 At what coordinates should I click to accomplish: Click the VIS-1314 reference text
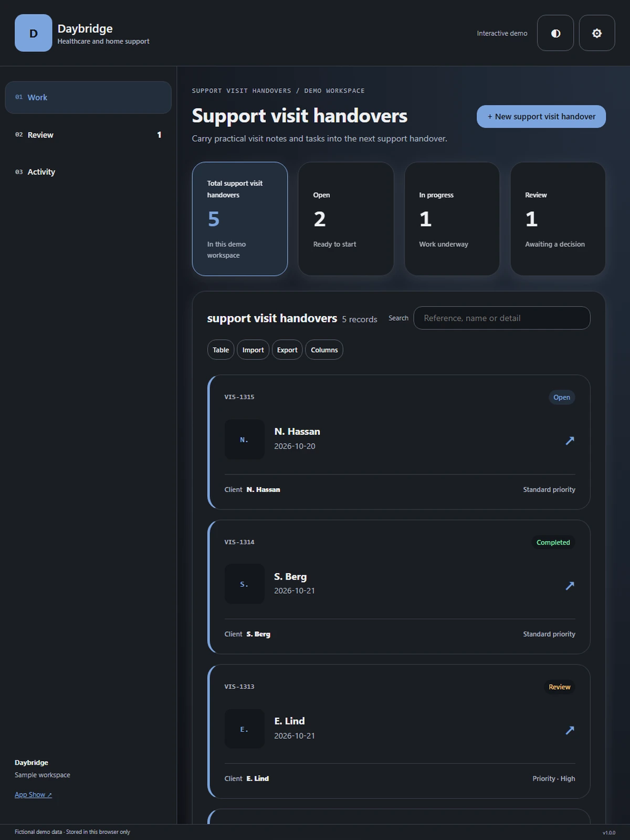pyautogui.click(x=239, y=542)
